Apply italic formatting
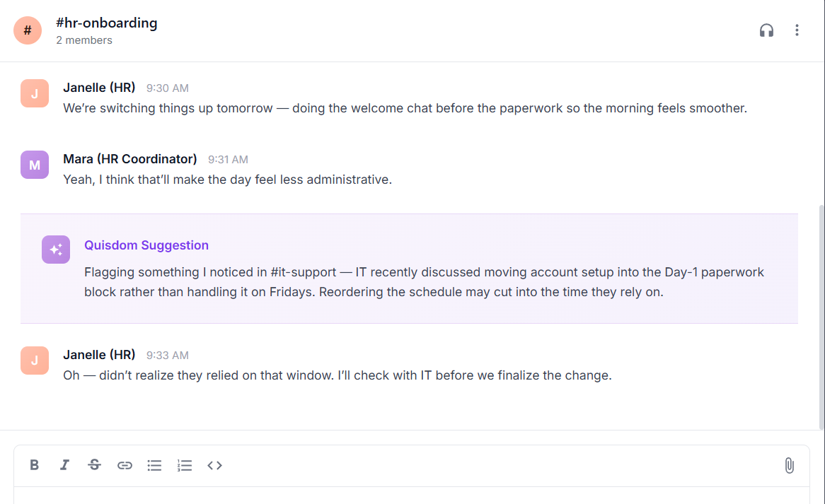 (x=64, y=465)
